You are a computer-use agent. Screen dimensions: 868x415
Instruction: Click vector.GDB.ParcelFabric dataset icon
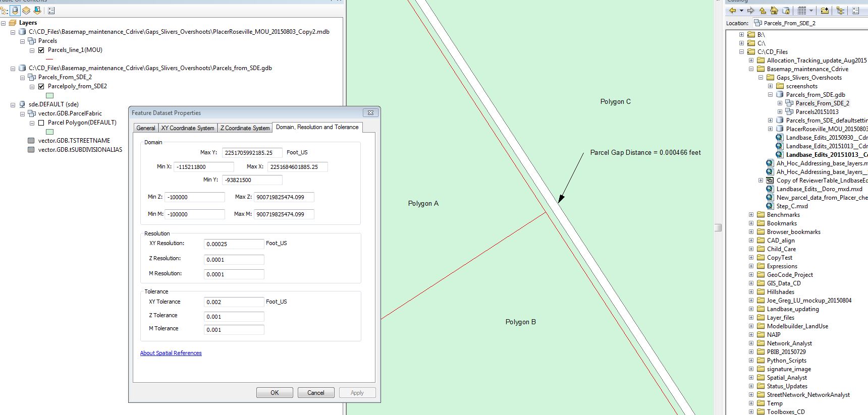coord(32,113)
